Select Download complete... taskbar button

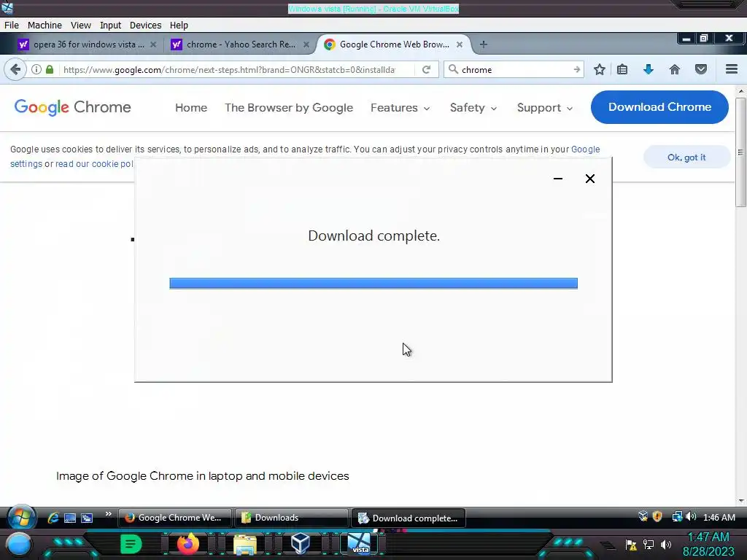coord(409,518)
